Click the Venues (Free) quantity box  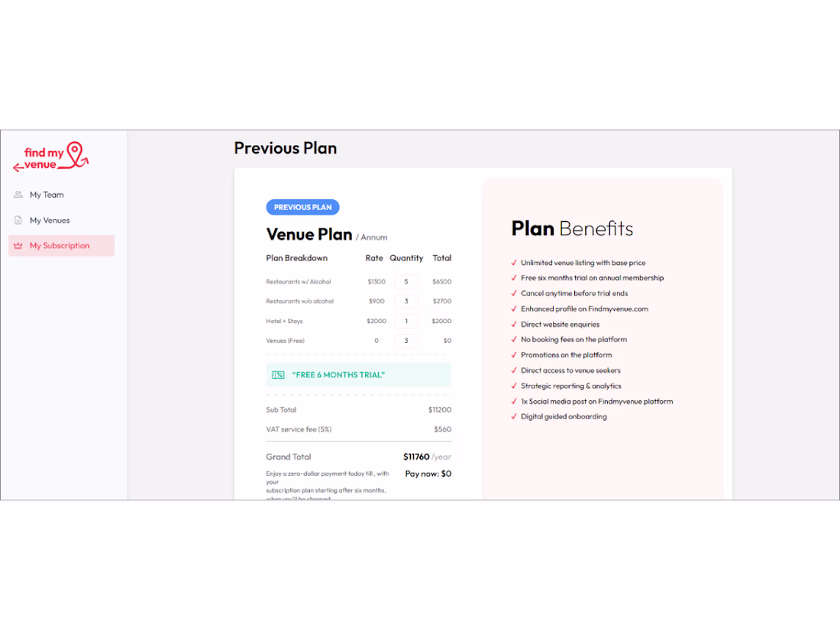pos(406,341)
